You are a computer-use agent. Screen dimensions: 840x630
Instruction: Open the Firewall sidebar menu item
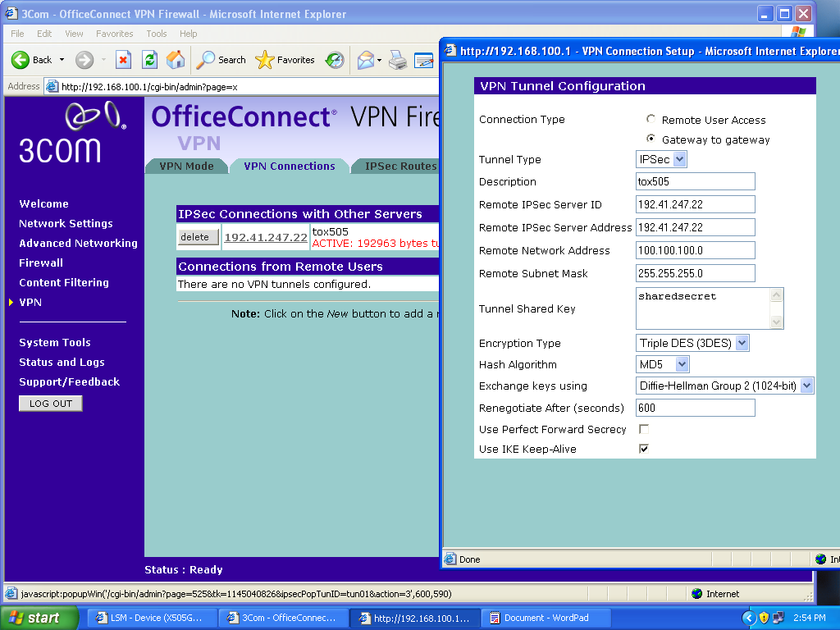click(x=41, y=262)
